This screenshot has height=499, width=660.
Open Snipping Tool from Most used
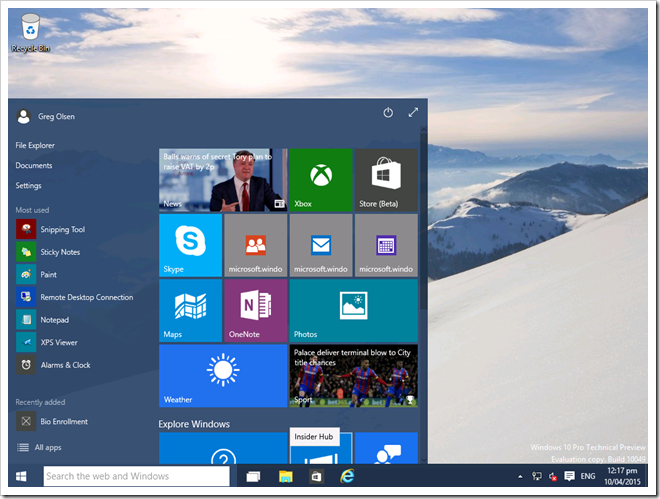point(62,229)
